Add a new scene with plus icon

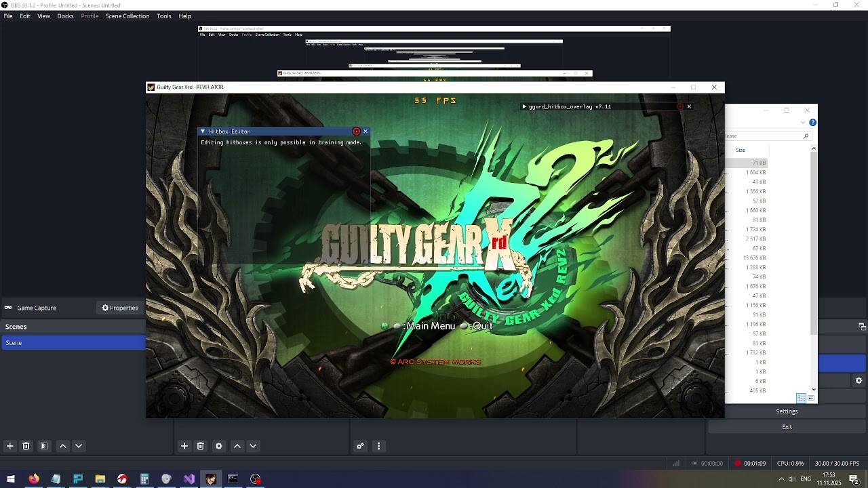pos(9,446)
